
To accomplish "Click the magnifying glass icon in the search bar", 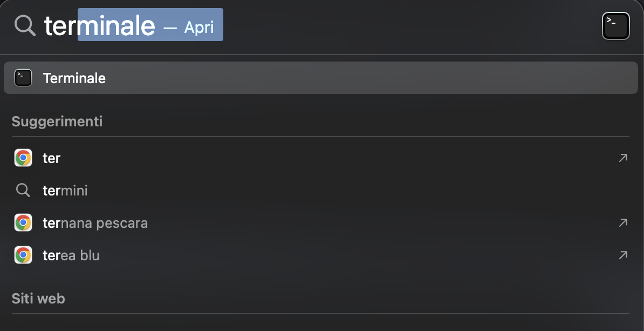I will click(x=25, y=25).
